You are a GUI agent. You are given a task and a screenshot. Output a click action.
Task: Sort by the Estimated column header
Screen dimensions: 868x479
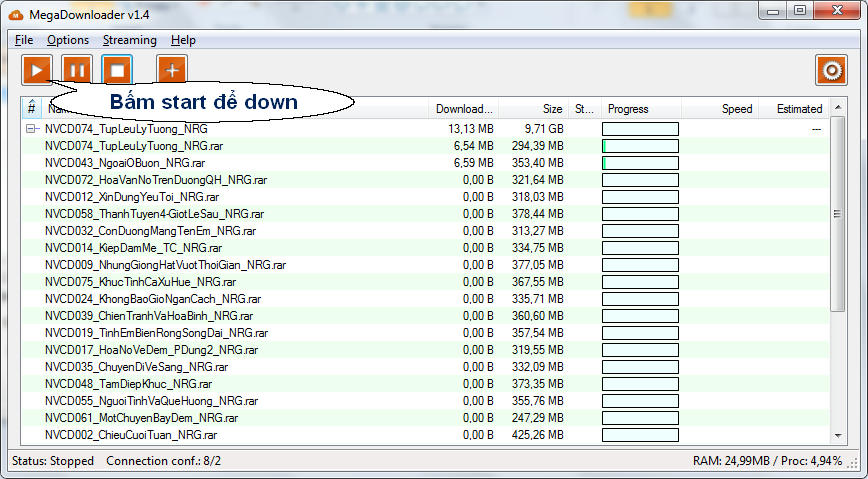click(794, 109)
